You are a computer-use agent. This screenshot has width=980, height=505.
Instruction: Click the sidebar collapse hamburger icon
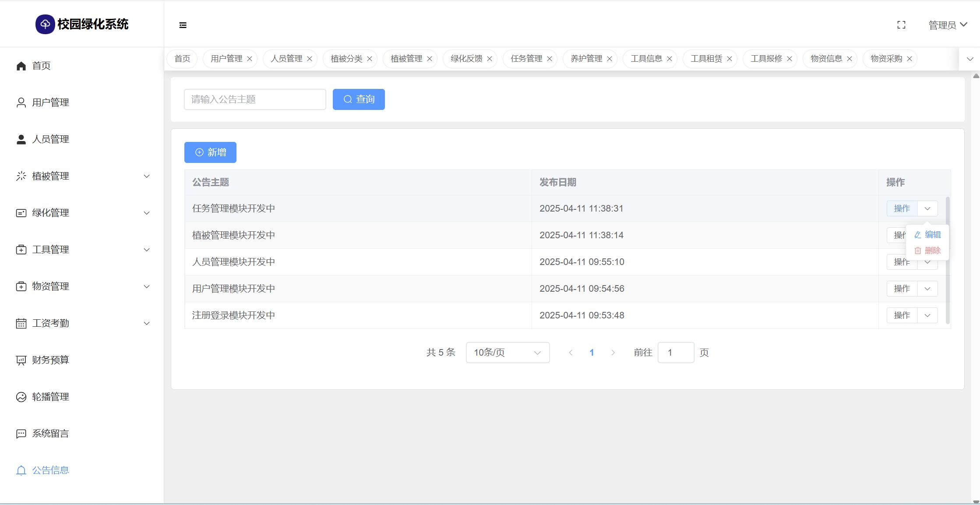click(183, 25)
